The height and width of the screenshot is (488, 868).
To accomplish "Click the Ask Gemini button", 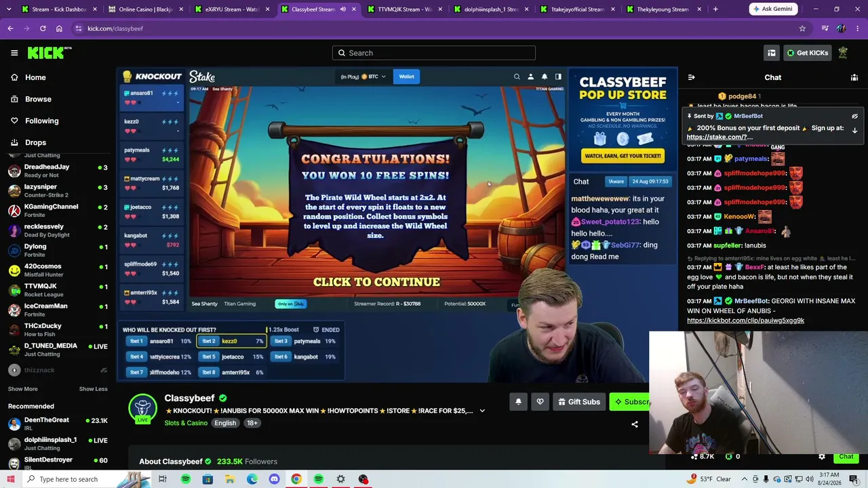I will tap(774, 9).
